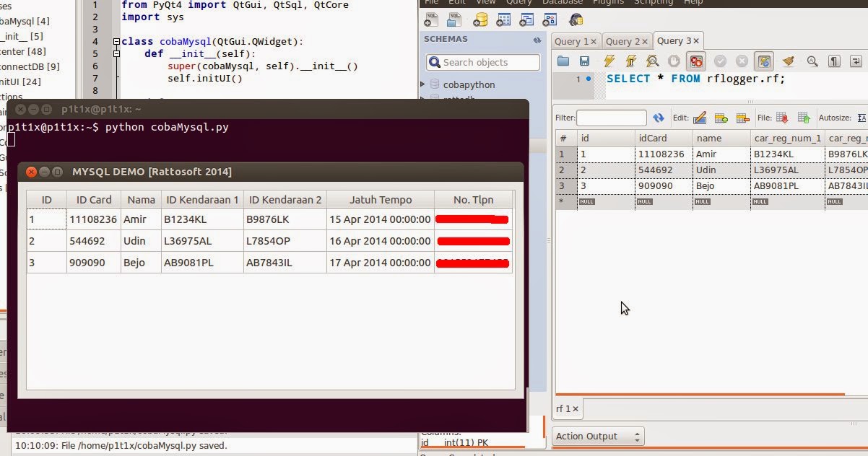The height and width of the screenshot is (456, 868).
Task: Click the idCard column header in Workbench grid
Action: point(663,138)
